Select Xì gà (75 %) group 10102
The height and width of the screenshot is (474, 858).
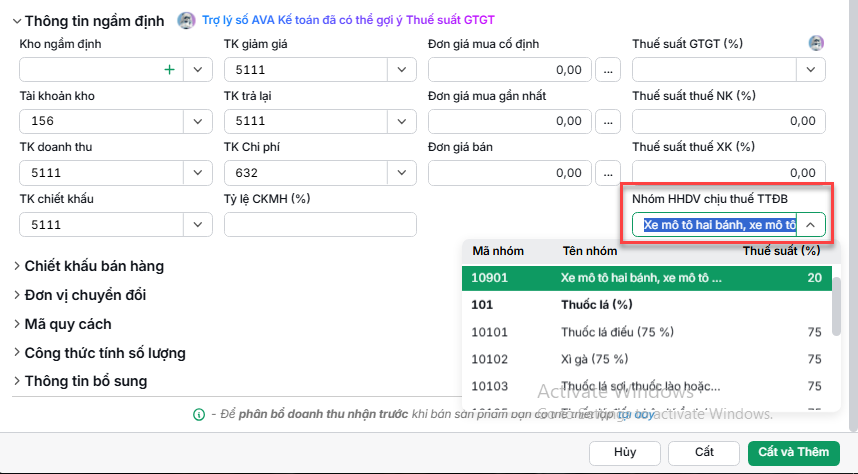coord(646,359)
